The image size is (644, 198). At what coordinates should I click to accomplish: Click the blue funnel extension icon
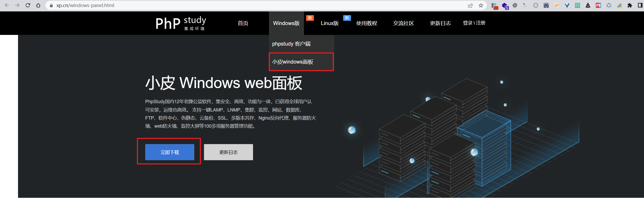(567, 5)
